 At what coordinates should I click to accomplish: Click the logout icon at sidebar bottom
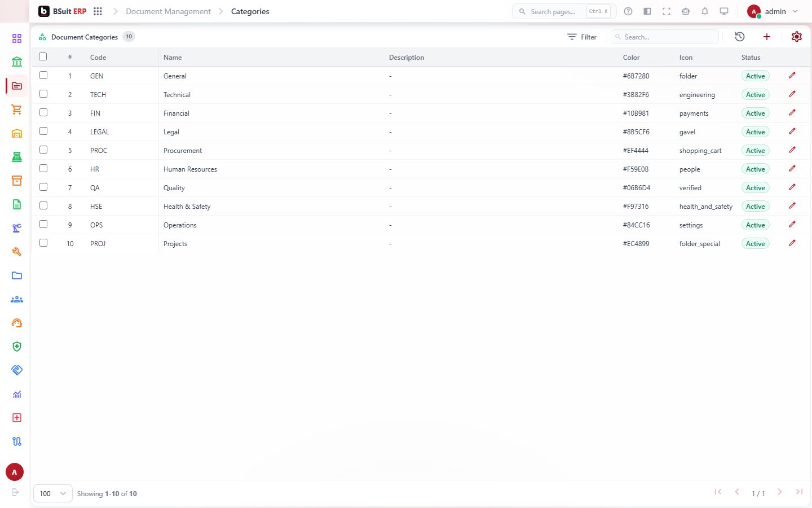pos(15,492)
